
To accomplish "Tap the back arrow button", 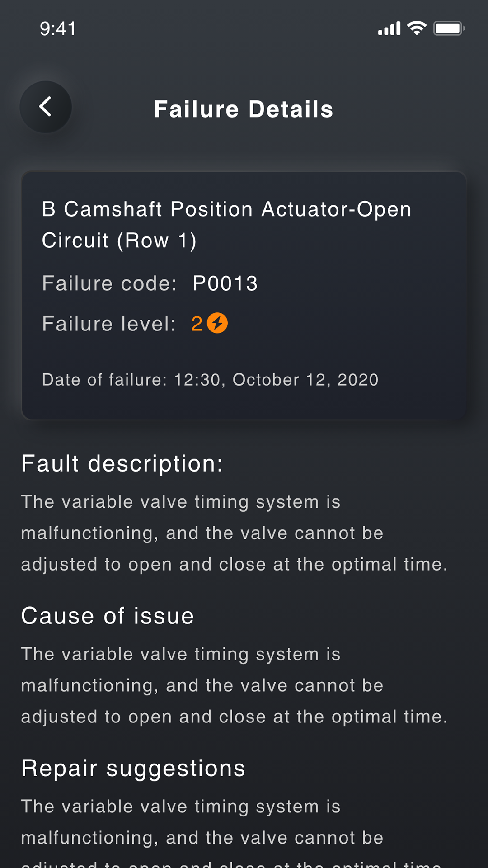I will 46,107.
